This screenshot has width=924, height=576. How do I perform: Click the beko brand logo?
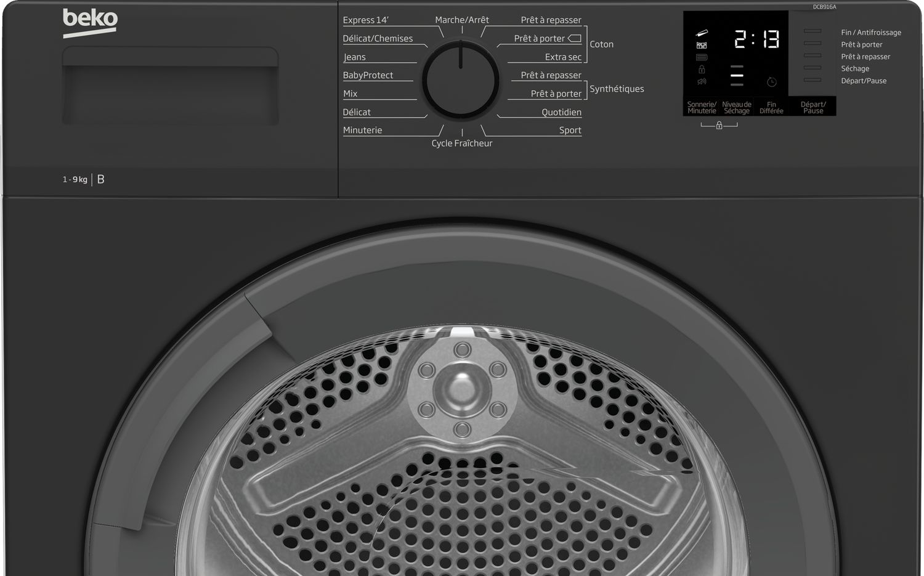click(x=90, y=23)
